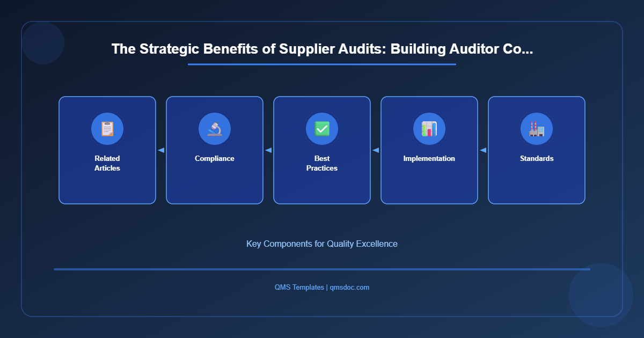Click the arrow pointing toward Related Articles card
644x338 pixels.
(x=161, y=150)
